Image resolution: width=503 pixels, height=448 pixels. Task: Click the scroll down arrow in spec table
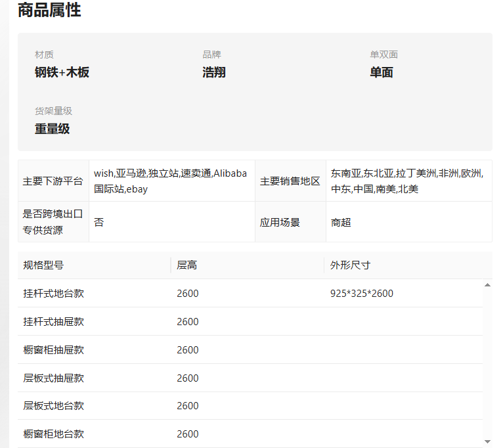click(x=487, y=441)
